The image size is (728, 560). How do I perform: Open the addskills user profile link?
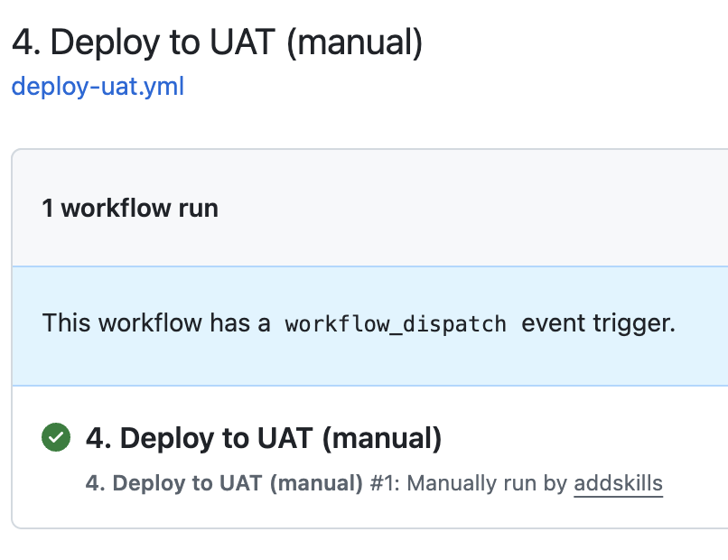[x=618, y=483]
